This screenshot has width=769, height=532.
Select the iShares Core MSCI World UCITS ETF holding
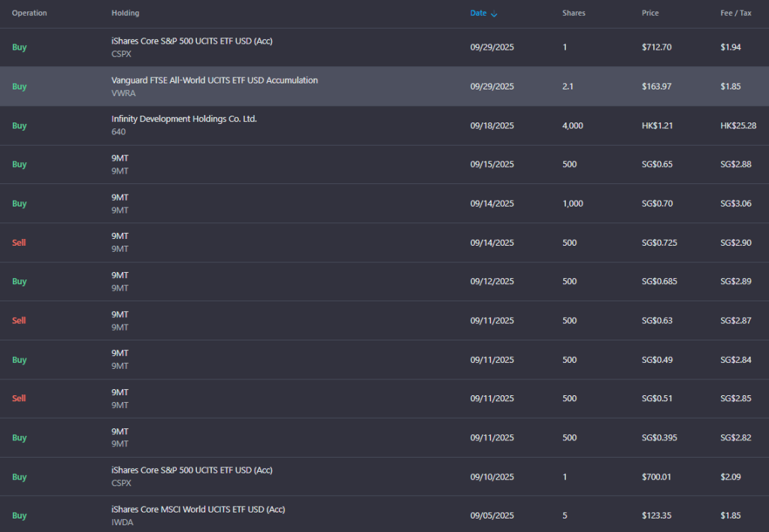point(198,509)
